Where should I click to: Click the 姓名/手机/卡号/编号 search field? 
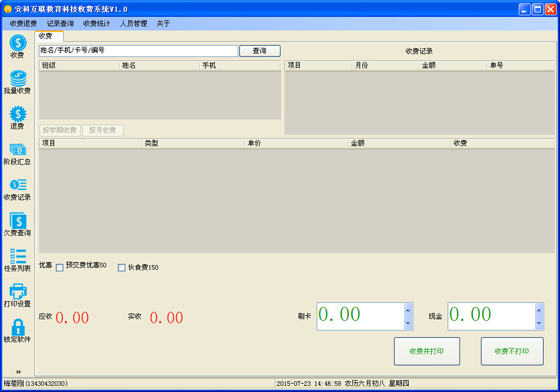pos(138,51)
